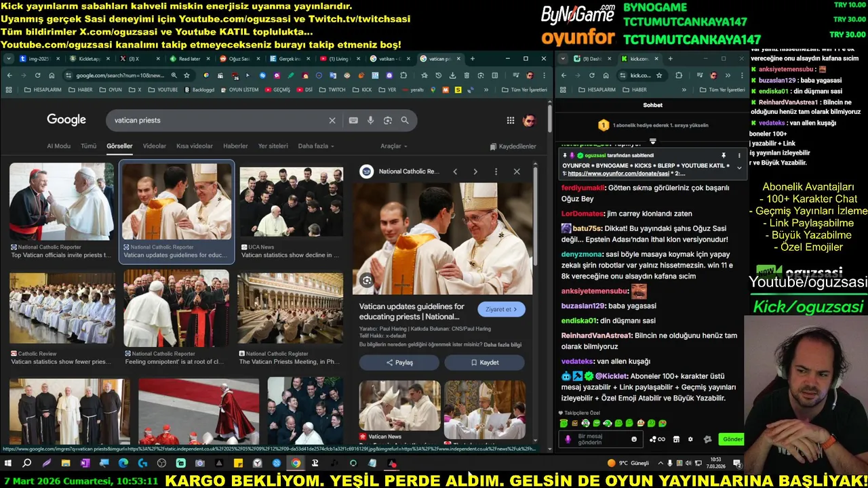The image size is (868, 488).
Task: Open the weather widget showing 9°C Güneşli
Action: (629, 464)
